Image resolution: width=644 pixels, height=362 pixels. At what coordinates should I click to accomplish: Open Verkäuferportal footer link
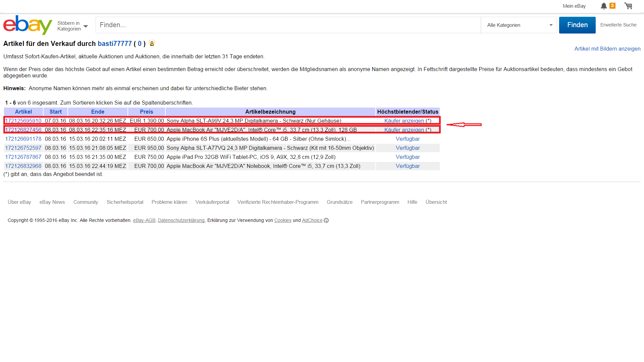point(212,202)
